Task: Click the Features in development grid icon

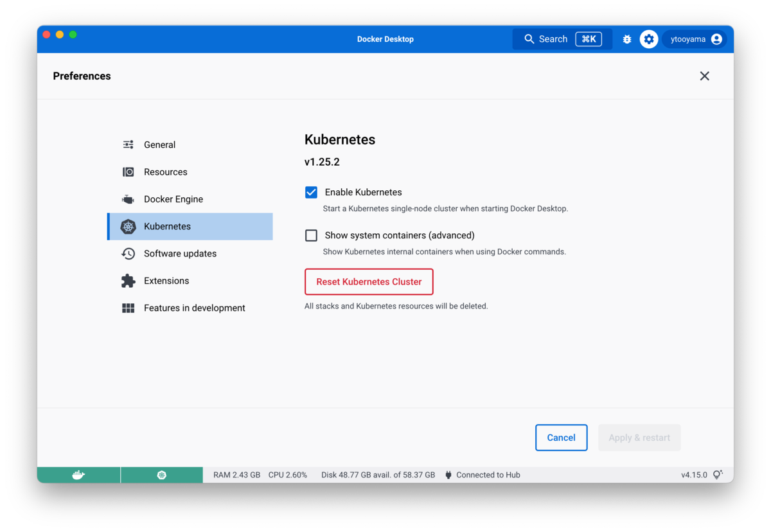Action: (x=128, y=308)
